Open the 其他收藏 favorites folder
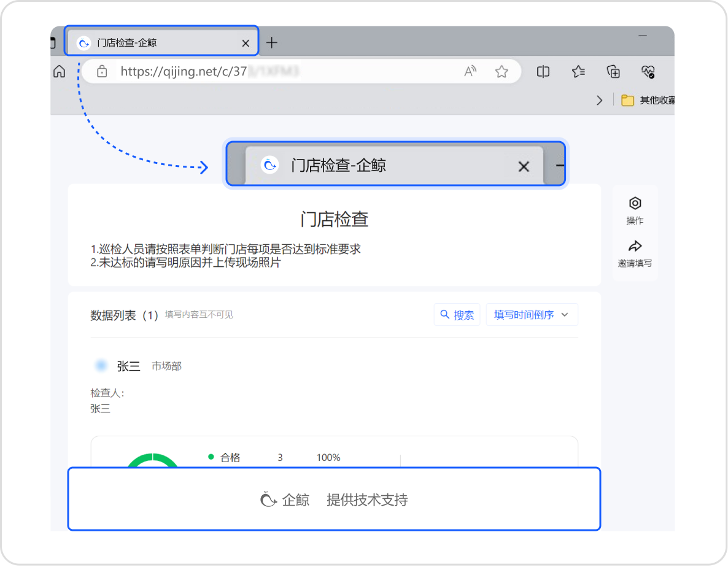Image resolution: width=728 pixels, height=567 pixels. (648, 100)
